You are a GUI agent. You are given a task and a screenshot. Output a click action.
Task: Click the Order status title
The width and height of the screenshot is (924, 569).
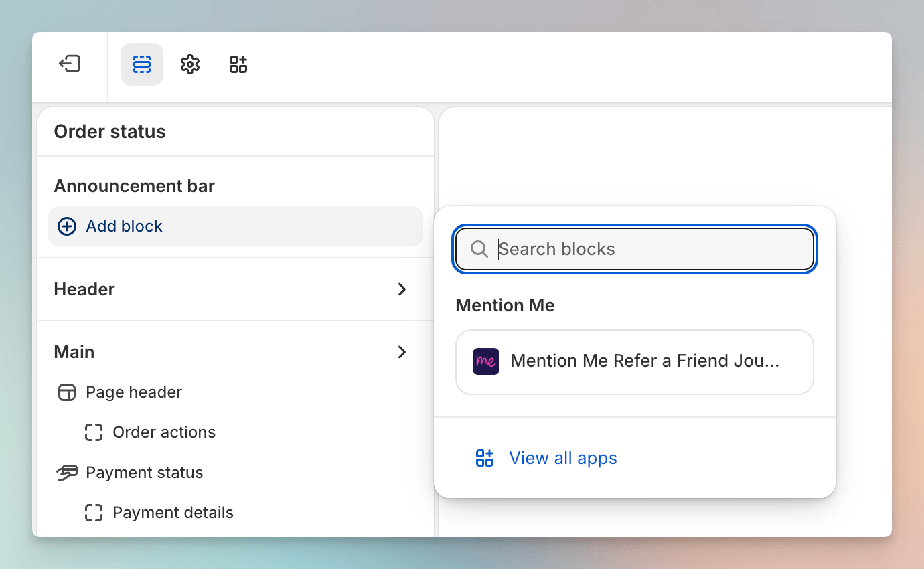[x=110, y=131]
